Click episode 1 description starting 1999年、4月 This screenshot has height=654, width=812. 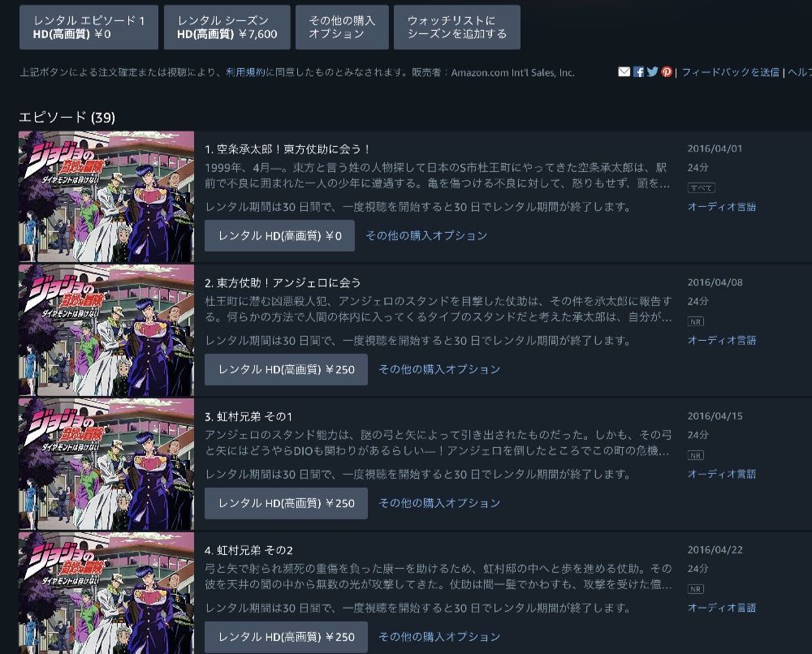[x=438, y=175]
